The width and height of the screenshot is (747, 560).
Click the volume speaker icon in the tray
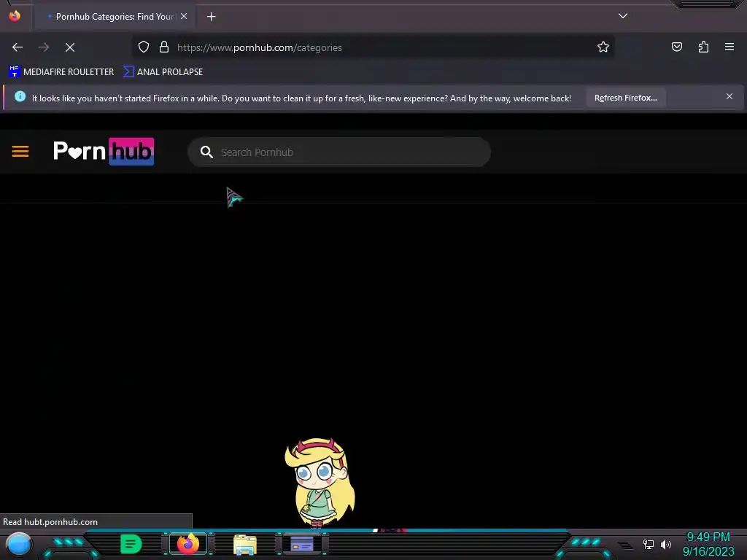coord(665,544)
